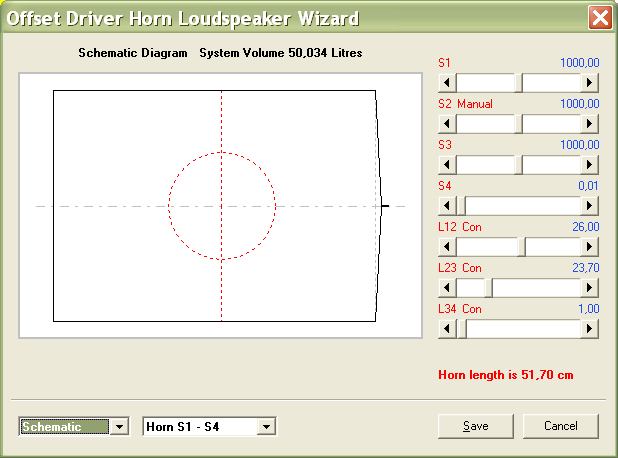618x458 pixels.
Task: Click the S4 value 0,01
Action: [x=588, y=186]
